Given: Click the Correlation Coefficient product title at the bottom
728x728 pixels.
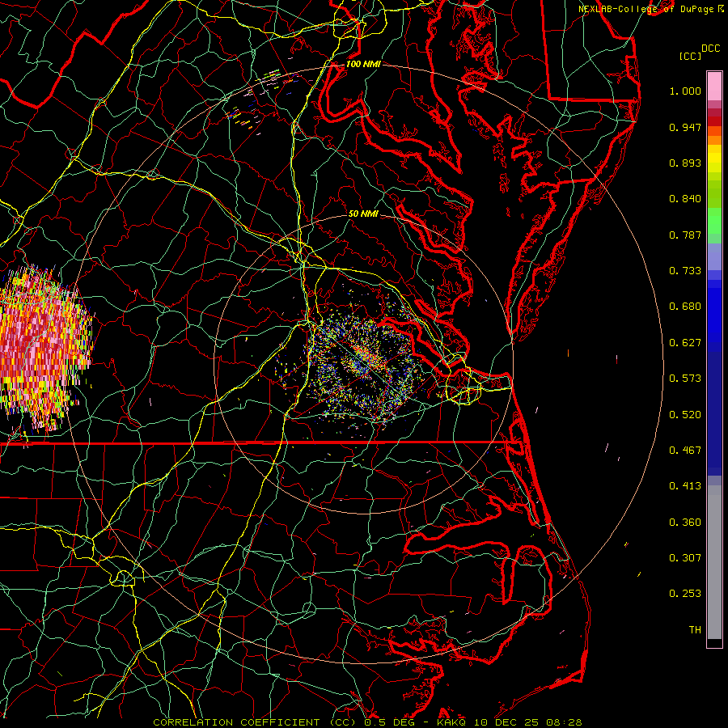Looking at the screenshot, I should [x=367, y=722].
